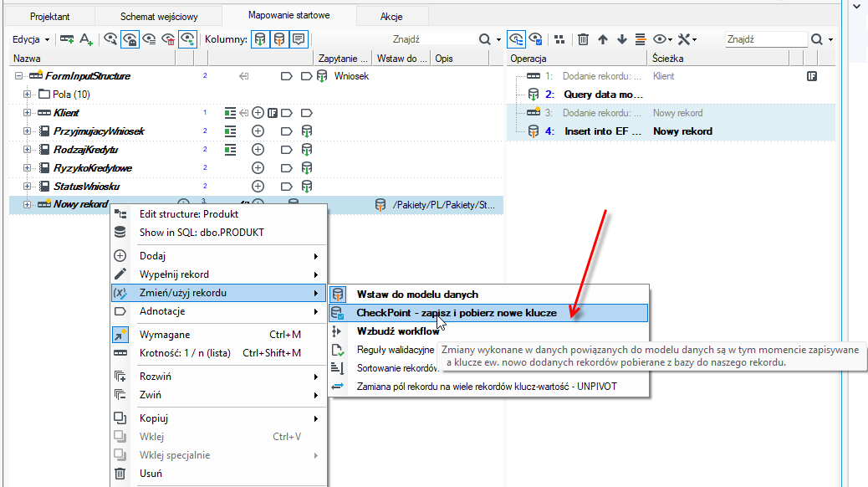Image resolution: width=868 pixels, height=487 pixels.
Task: Click the add text field 'A+' toolbar icon
Action: pos(86,39)
